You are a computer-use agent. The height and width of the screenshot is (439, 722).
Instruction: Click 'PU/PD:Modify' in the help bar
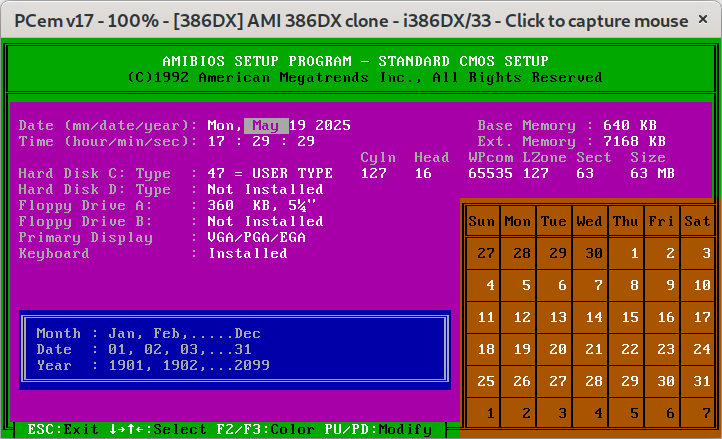(x=378, y=429)
